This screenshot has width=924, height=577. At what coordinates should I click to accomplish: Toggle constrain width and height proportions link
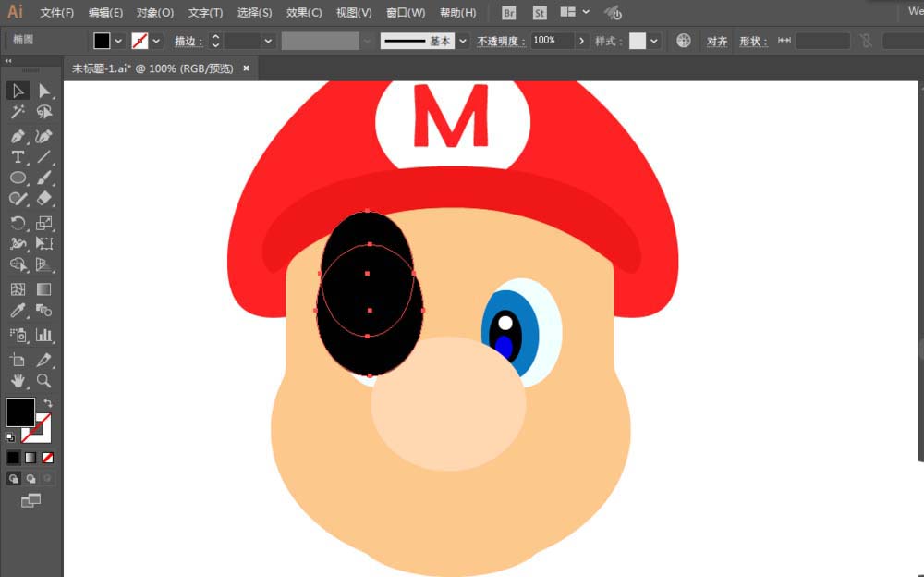865,40
